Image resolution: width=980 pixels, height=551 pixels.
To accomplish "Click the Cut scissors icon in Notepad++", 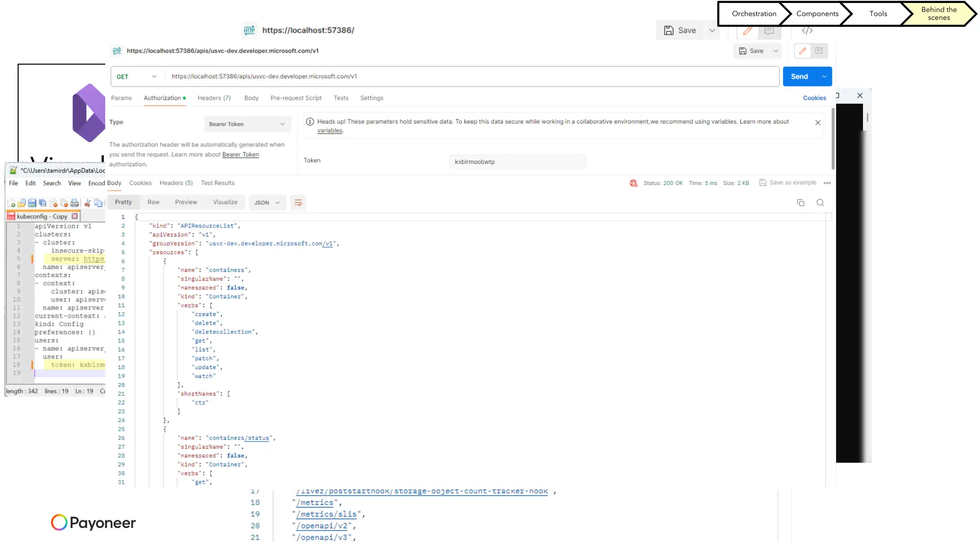I will 88,203.
